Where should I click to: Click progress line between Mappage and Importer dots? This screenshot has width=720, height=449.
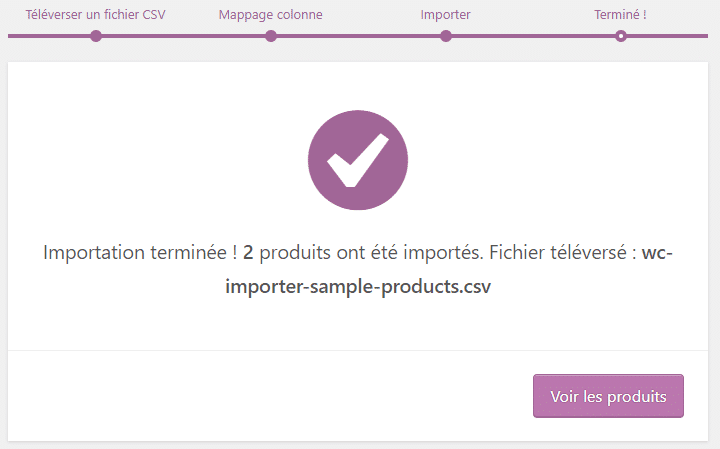click(358, 36)
